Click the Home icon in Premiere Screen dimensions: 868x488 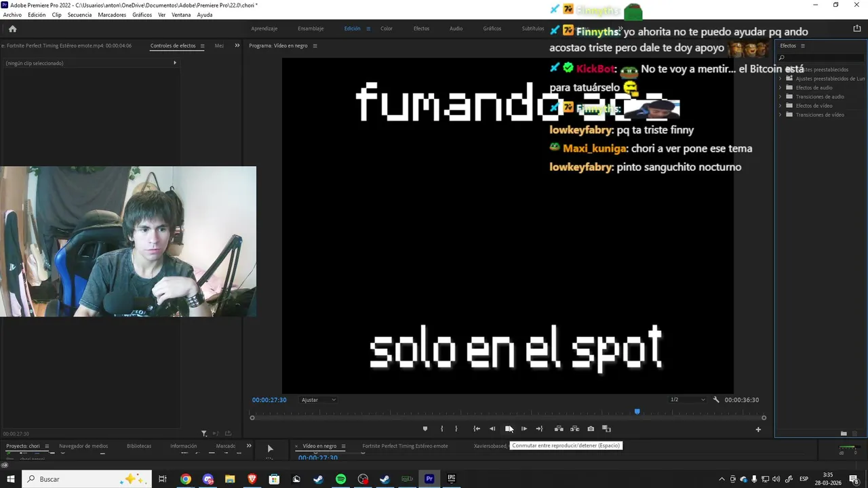[12, 28]
